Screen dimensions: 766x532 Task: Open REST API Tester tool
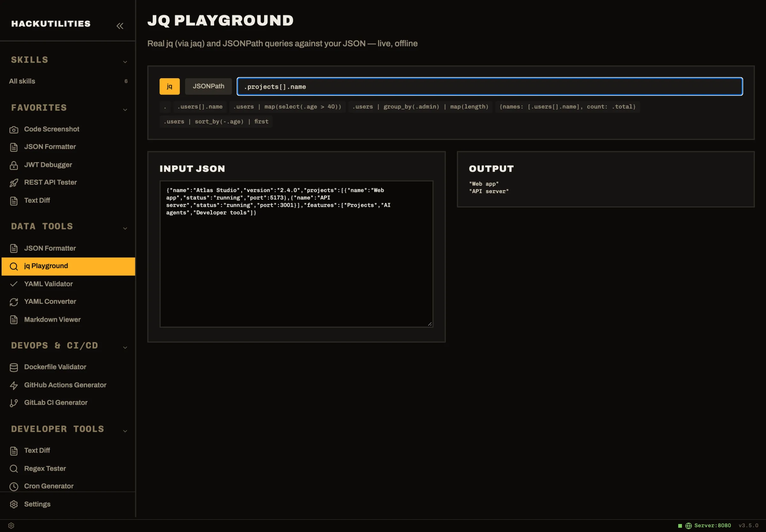point(68,182)
